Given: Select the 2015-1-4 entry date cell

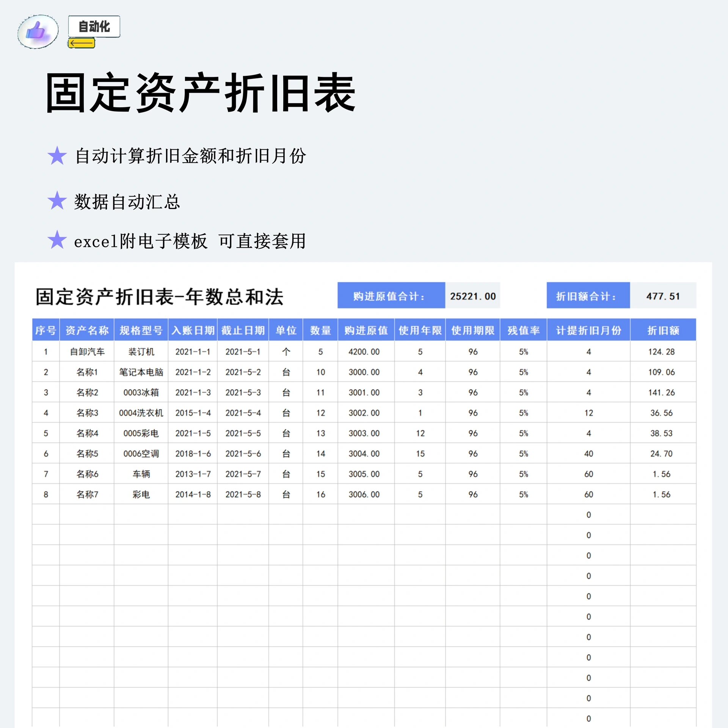Looking at the screenshot, I should (x=193, y=413).
